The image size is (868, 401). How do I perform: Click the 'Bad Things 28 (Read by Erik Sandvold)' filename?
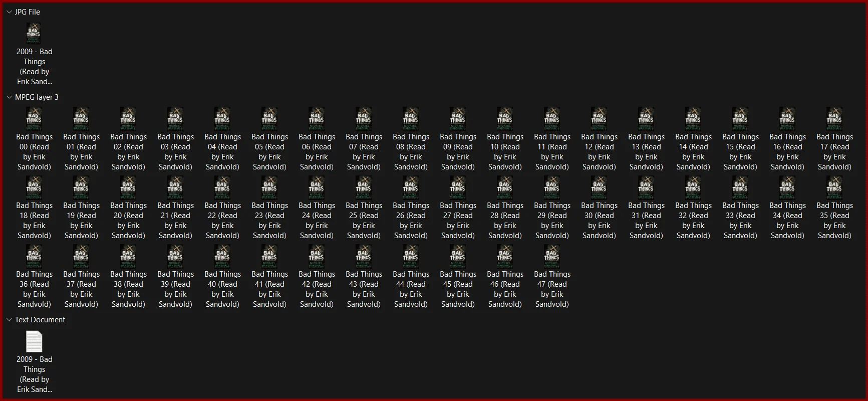tap(505, 221)
